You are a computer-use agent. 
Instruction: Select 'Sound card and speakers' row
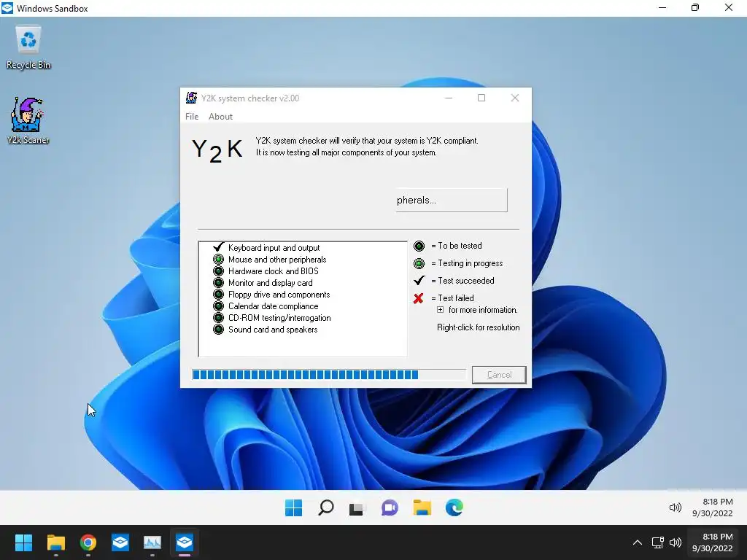(x=273, y=330)
